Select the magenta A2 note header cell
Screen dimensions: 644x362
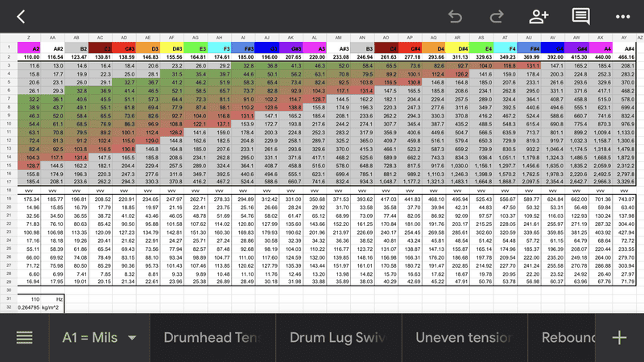pos(30,48)
